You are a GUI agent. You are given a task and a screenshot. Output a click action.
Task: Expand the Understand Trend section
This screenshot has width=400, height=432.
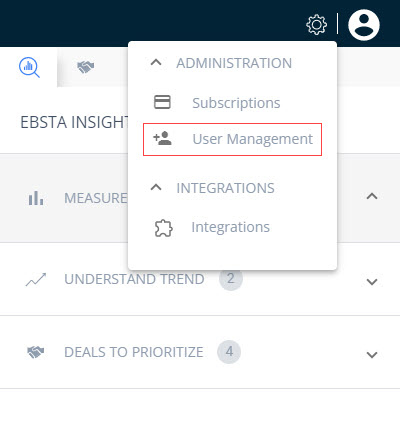click(372, 282)
